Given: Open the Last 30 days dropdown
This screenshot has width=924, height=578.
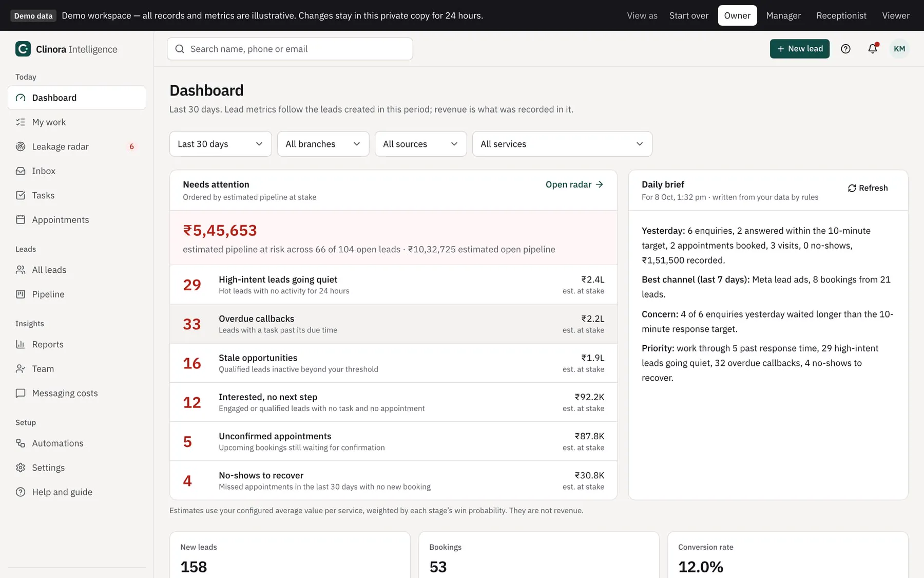Looking at the screenshot, I should coord(220,144).
